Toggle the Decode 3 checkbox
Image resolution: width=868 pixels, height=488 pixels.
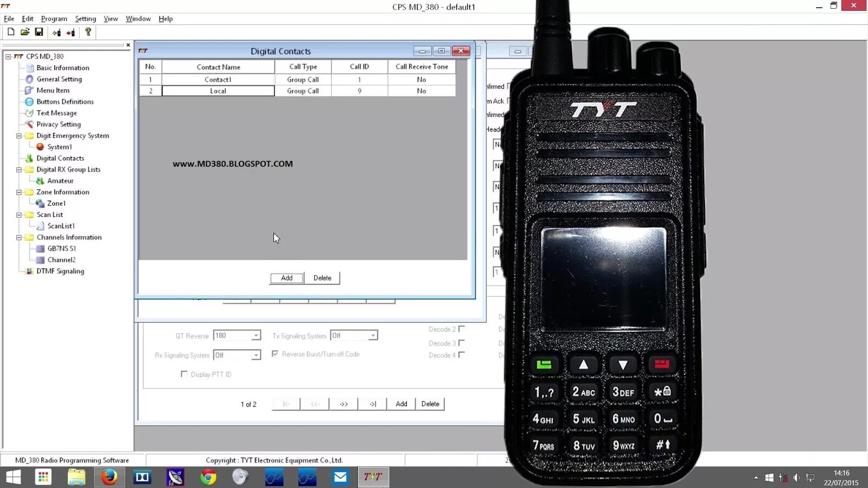click(462, 343)
